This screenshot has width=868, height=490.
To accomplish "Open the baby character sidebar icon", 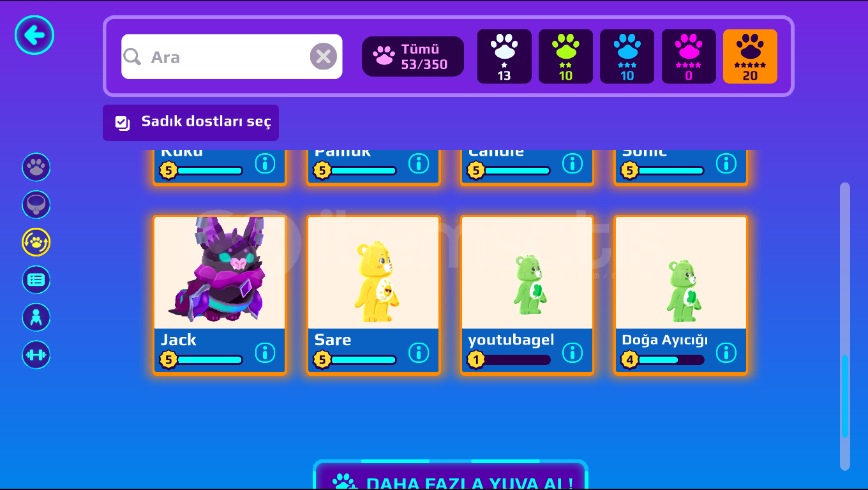I will pos(36,317).
